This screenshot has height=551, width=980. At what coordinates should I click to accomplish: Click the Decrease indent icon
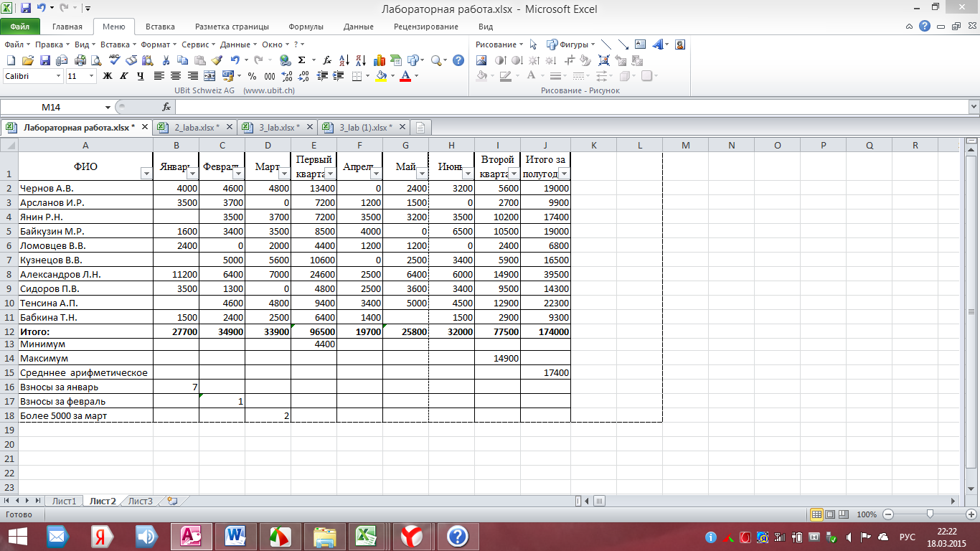click(x=322, y=75)
